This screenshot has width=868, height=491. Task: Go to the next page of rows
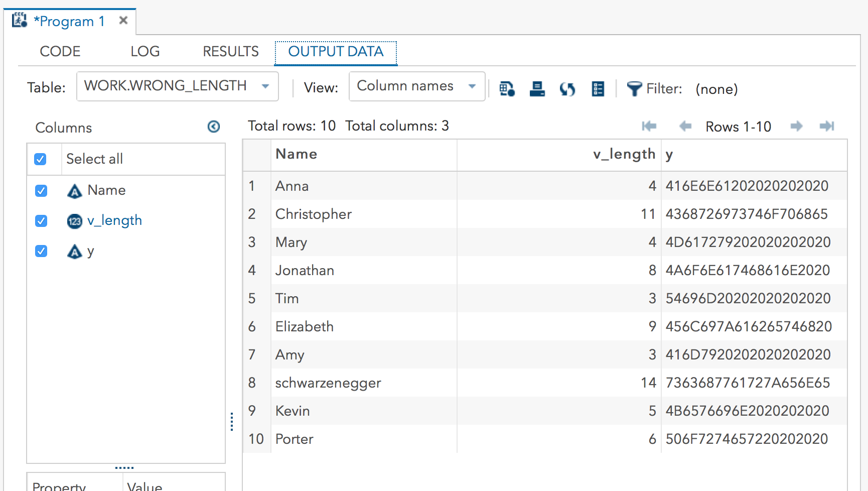pos(796,126)
